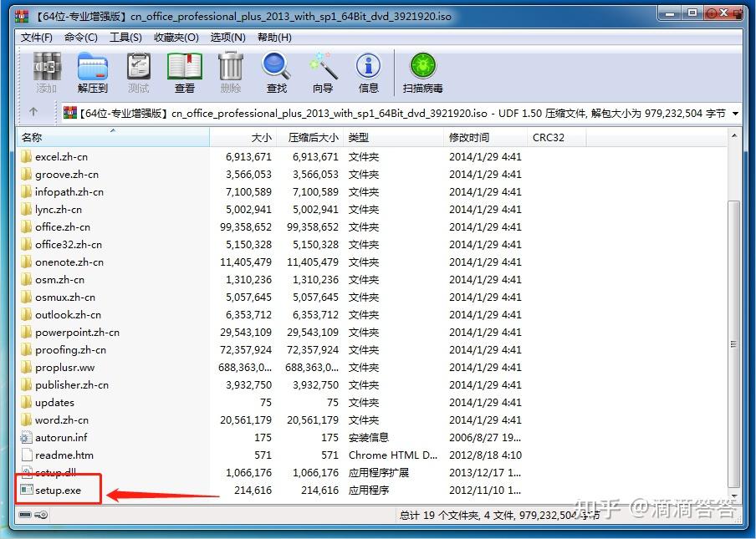
Task: Select the proofing.zh-cn row
Action: (x=371, y=349)
